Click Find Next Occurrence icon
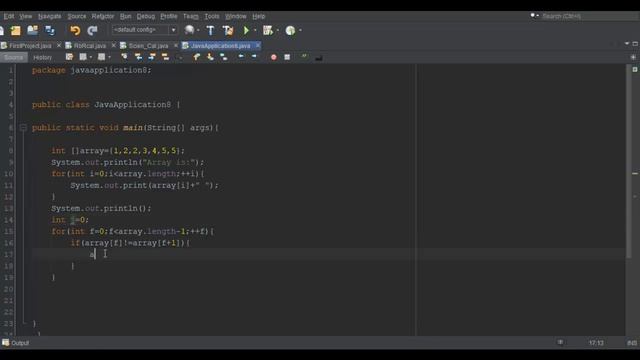 pyautogui.click(x=152, y=57)
